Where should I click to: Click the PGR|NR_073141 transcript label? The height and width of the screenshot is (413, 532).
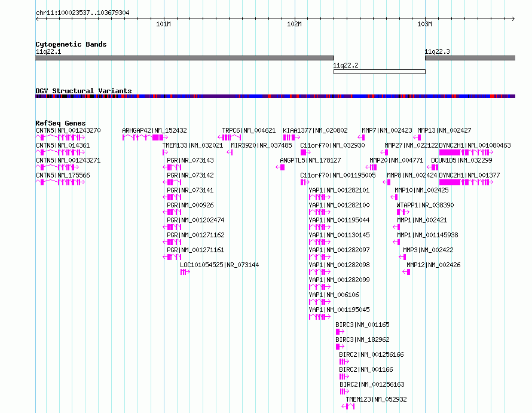190,190
